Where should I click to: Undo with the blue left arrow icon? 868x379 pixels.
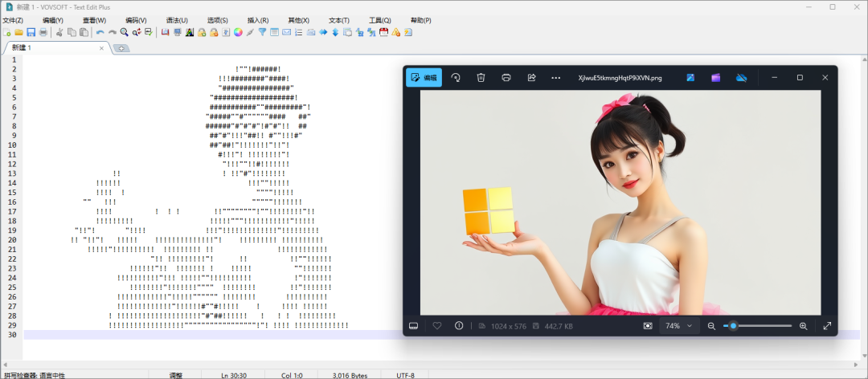click(x=100, y=32)
